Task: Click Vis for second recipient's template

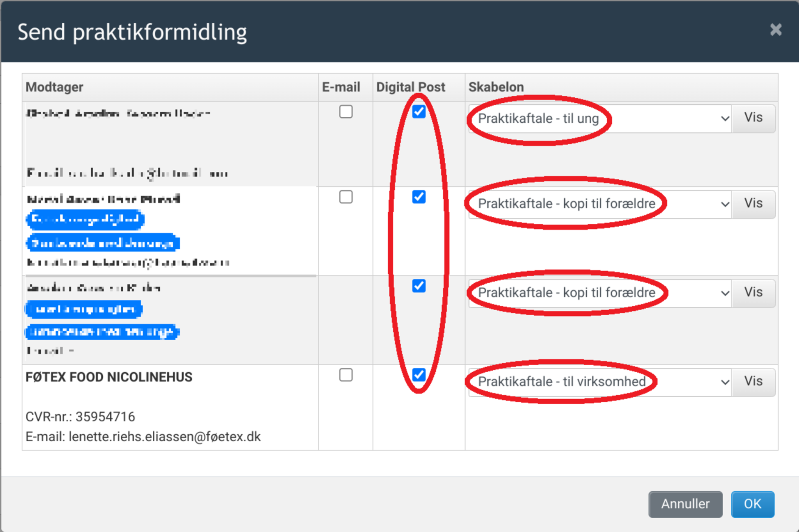Action: [753, 203]
